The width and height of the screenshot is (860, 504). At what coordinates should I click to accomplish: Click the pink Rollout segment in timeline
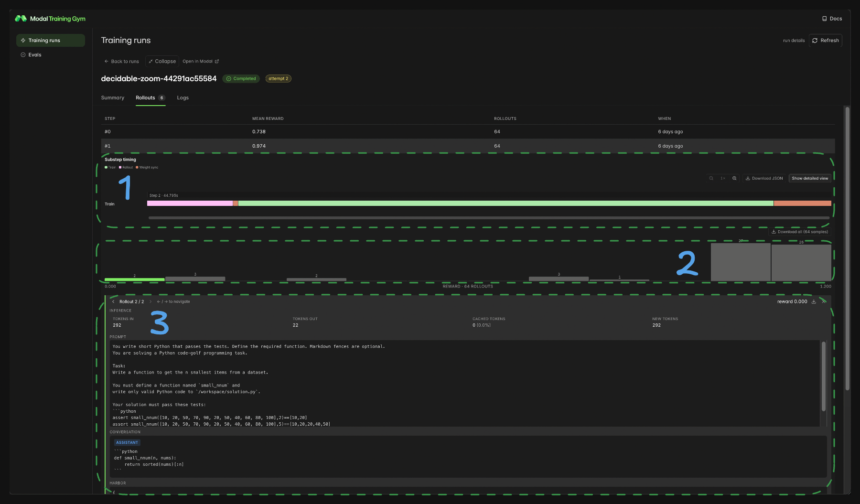click(190, 204)
